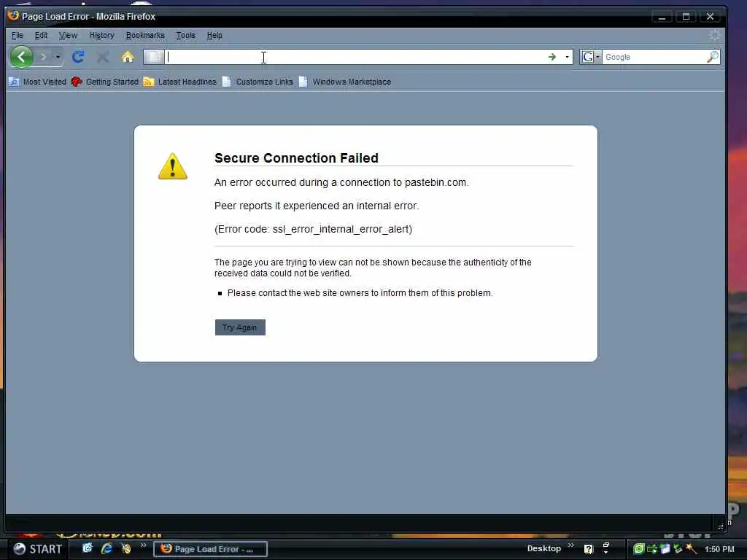
Task: Click the Try Again button
Action: (240, 327)
